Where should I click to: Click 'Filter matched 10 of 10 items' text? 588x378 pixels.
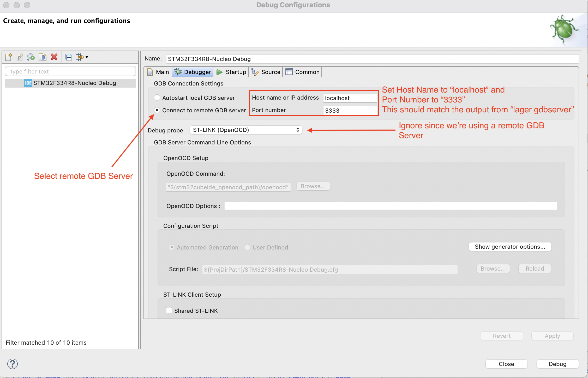coord(46,343)
